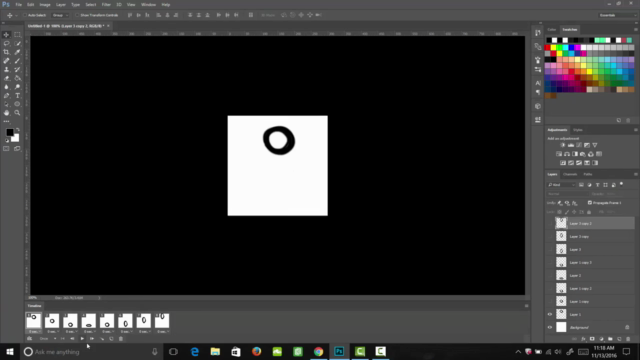Click the tween frames icon in Timeline

[102, 339]
